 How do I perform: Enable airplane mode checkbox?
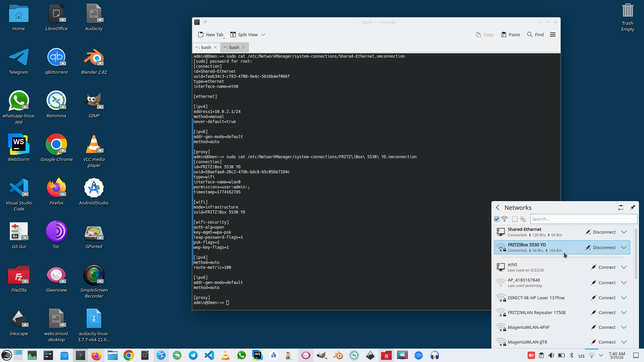pos(515,219)
